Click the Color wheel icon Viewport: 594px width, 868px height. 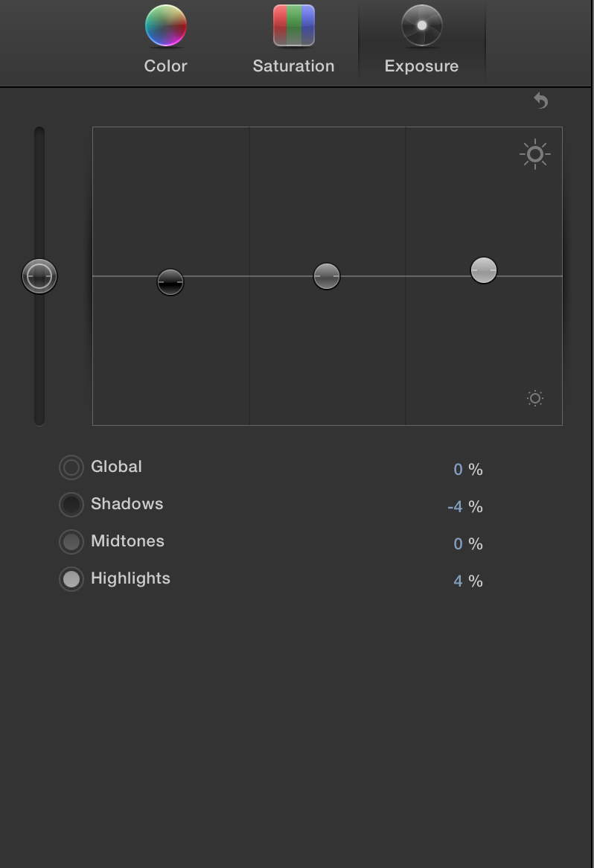click(165, 26)
